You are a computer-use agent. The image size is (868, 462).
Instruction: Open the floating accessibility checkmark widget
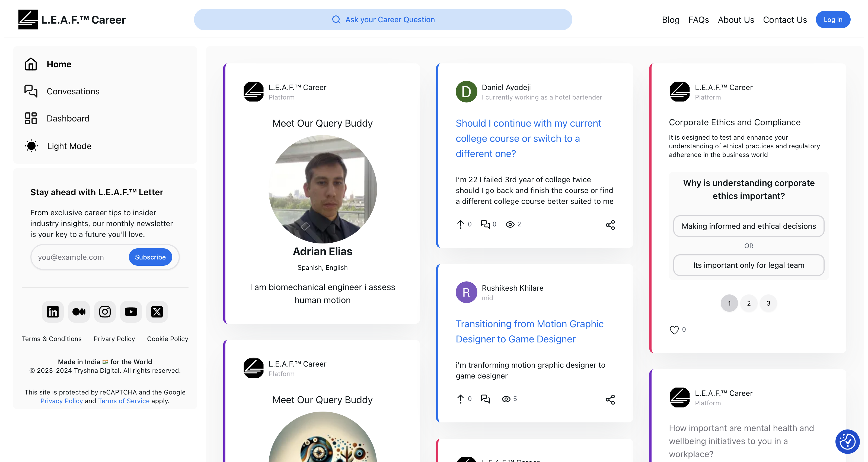(847, 441)
